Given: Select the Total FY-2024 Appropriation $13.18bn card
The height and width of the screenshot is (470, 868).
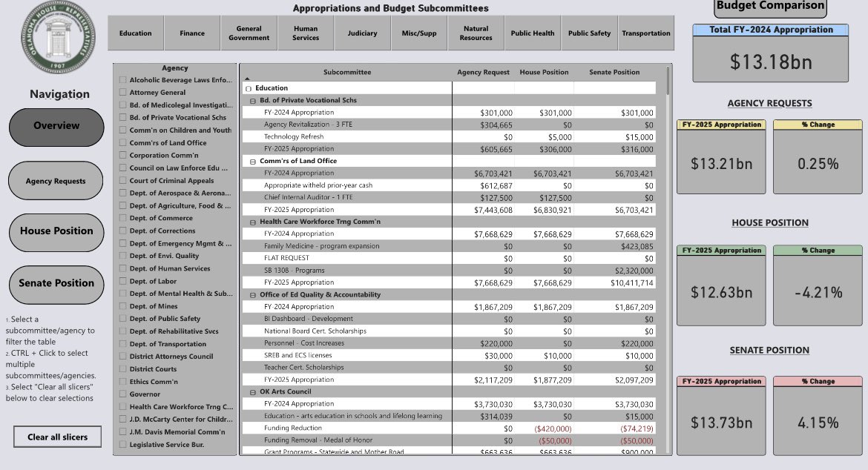Looking at the screenshot, I should coord(771,53).
